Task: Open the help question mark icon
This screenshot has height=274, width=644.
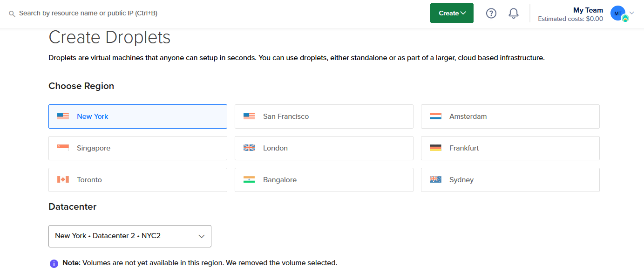Action: tap(491, 13)
